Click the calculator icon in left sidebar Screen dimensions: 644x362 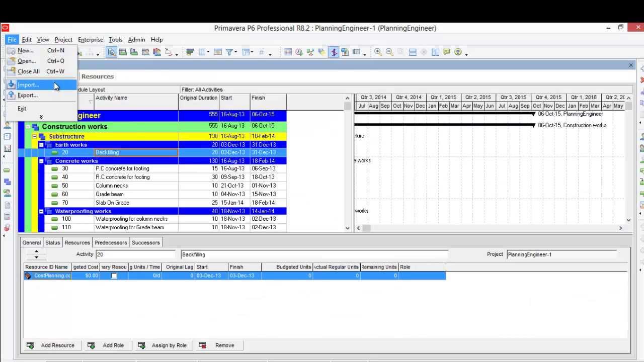7,217
